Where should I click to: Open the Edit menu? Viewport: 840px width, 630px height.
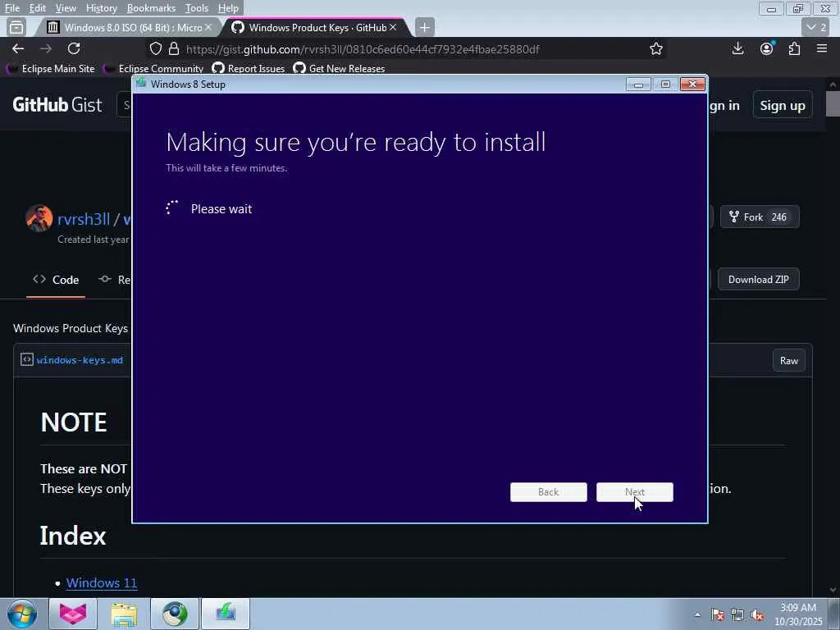point(37,8)
